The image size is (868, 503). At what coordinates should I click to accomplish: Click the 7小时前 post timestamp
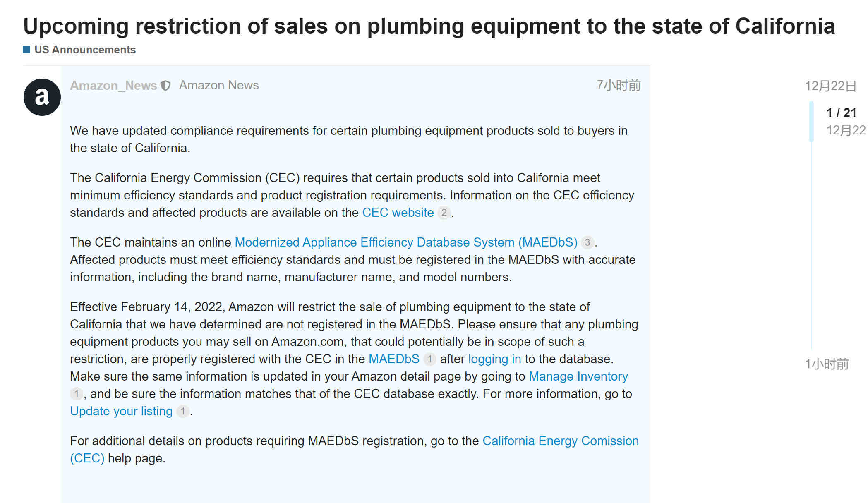(x=618, y=85)
